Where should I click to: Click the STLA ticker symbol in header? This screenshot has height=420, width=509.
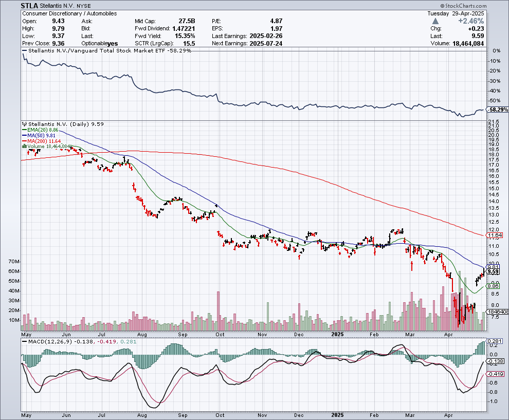coord(29,6)
